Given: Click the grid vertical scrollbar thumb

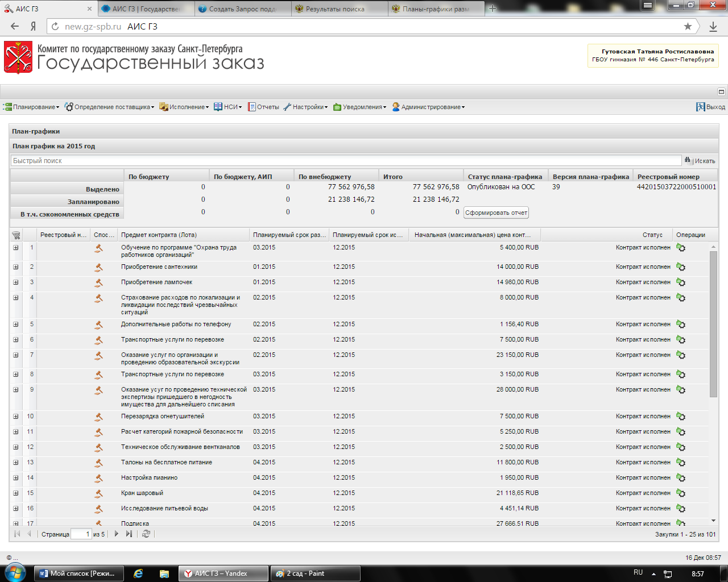Looking at the screenshot, I should [713, 324].
